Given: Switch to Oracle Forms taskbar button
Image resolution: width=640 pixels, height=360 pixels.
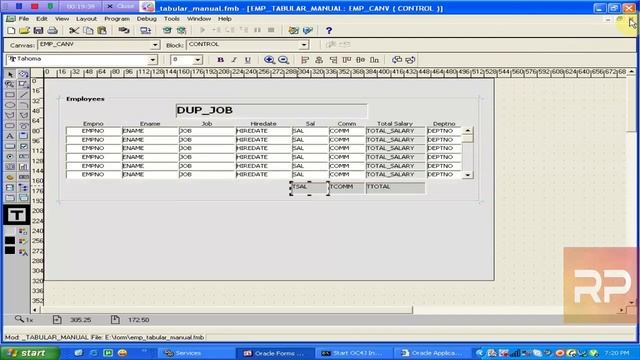Looking at the screenshot, I should 276,353.
